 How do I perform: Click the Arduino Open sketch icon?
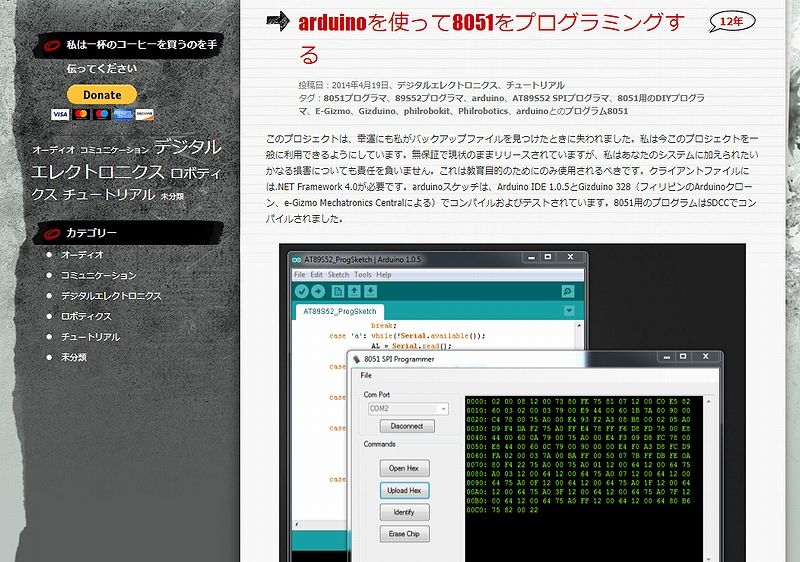click(354, 291)
